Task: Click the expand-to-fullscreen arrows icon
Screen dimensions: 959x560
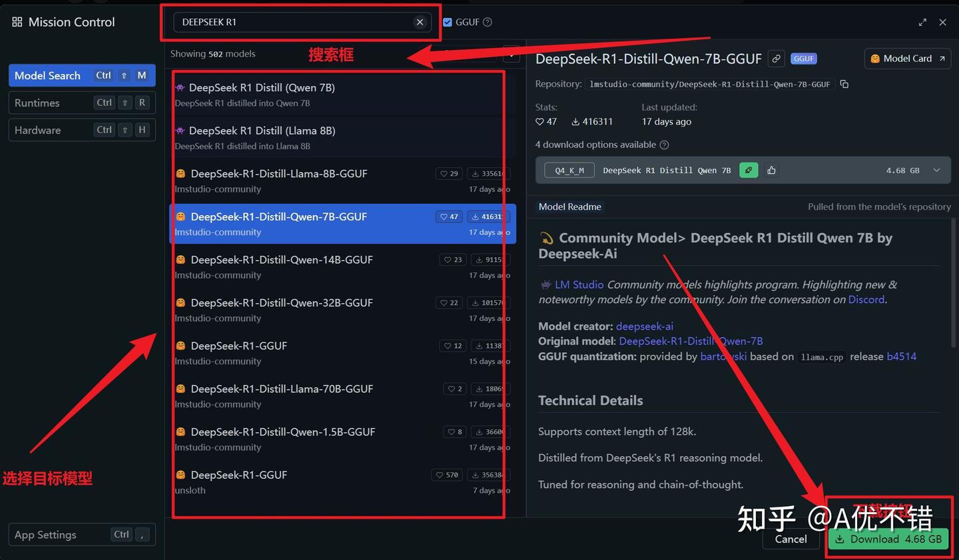Action: [x=922, y=22]
